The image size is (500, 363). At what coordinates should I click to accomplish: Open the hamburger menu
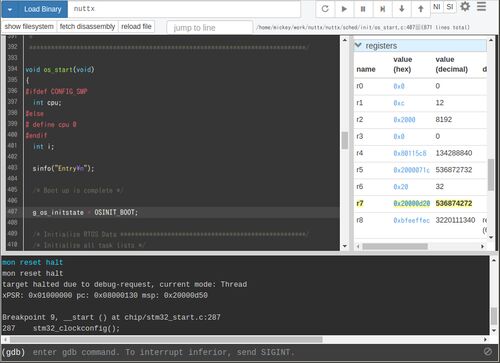481,6
